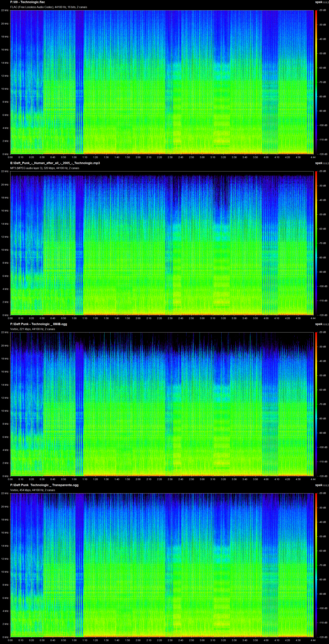Screen dimensions: 329x644
Task: Click the '2 kHz' axis label of the Transparente.ogg spectrogram
Action: (5, 624)
